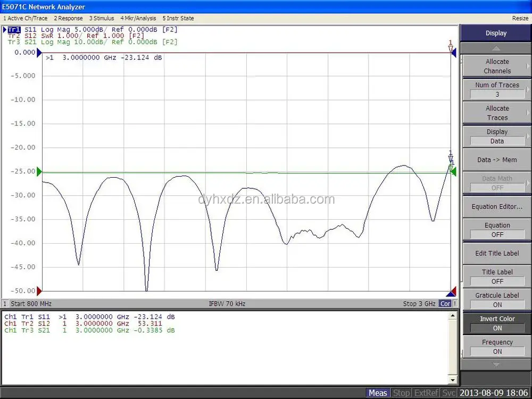Expand the Allocate Channels submenu
This screenshot has width=532, height=399.
pyautogui.click(x=497, y=66)
